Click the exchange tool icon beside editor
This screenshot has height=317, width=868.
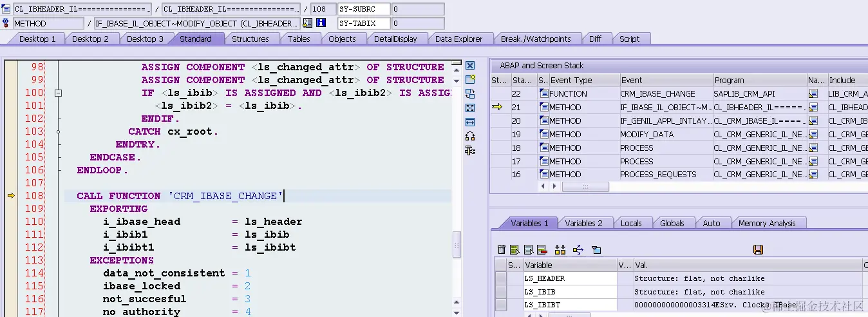[x=470, y=93]
